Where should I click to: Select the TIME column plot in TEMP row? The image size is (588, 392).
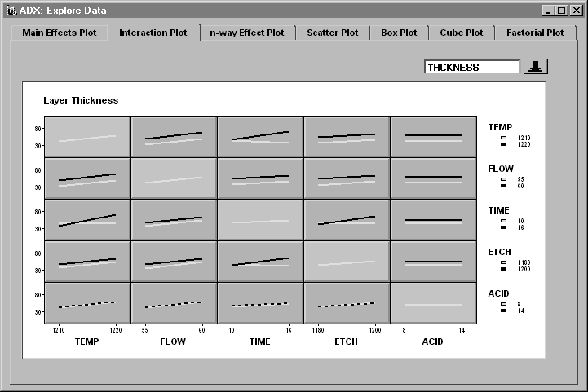pos(260,137)
